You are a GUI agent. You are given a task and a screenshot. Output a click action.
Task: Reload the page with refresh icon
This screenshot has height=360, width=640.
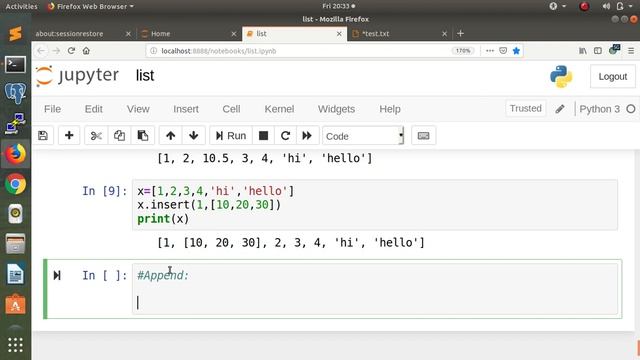click(x=71, y=51)
